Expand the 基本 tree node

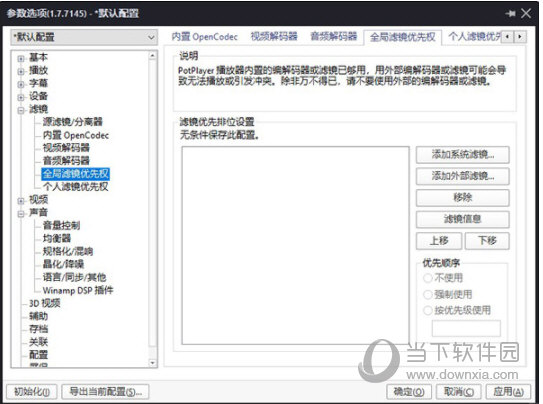(21, 59)
